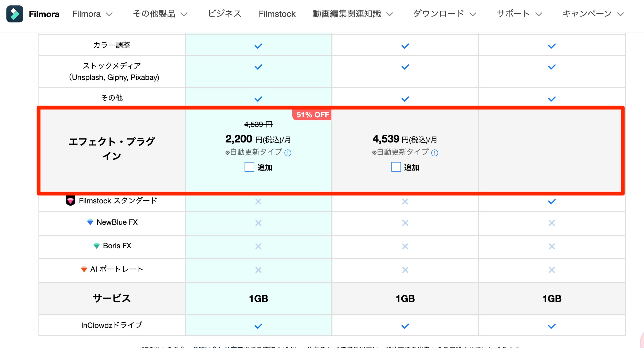Click info icon beside 4,539円 自動更新タイプ
The image size is (644, 348).
click(x=435, y=153)
